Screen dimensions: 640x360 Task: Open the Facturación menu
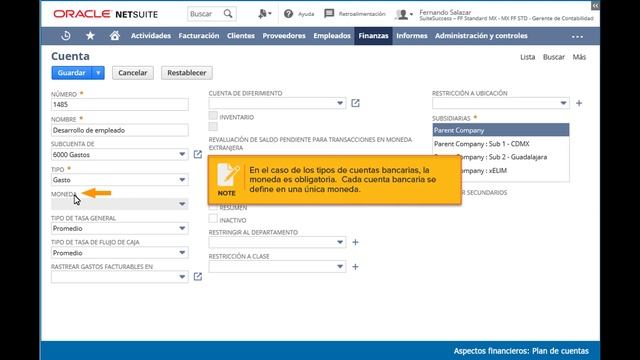click(x=199, y=36)
